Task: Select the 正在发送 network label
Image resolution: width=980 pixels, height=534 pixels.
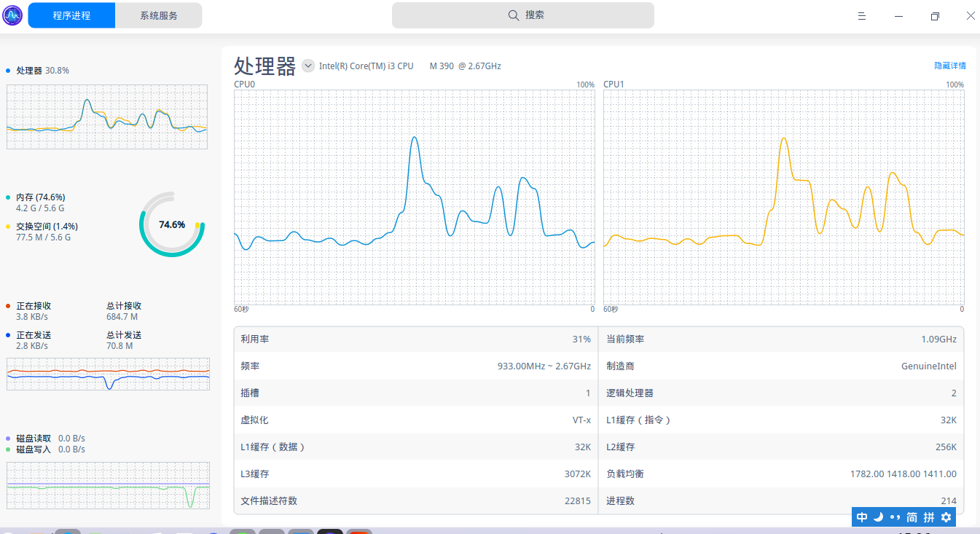Action: (x=34, y=335)
